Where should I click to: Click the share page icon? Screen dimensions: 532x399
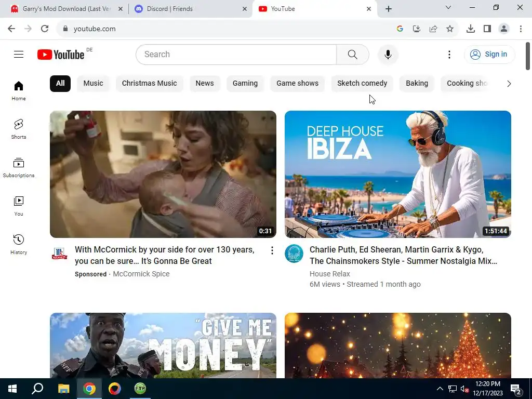[433, 29]
